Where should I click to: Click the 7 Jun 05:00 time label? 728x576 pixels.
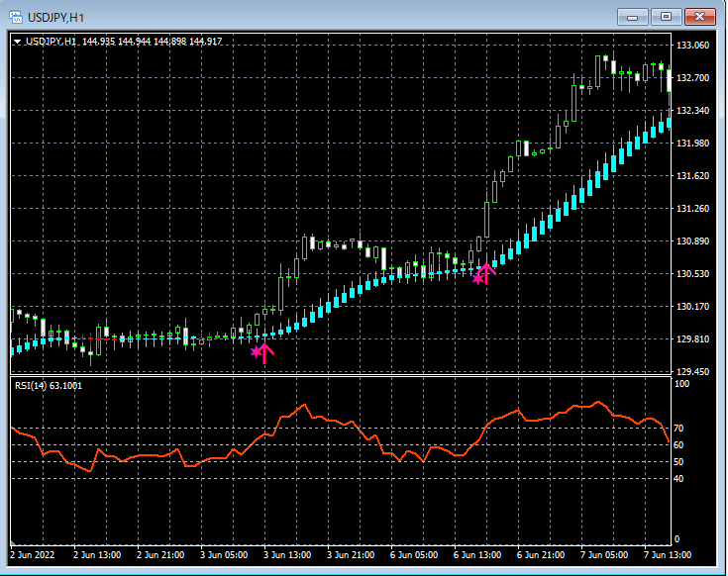tap(604, 555)
